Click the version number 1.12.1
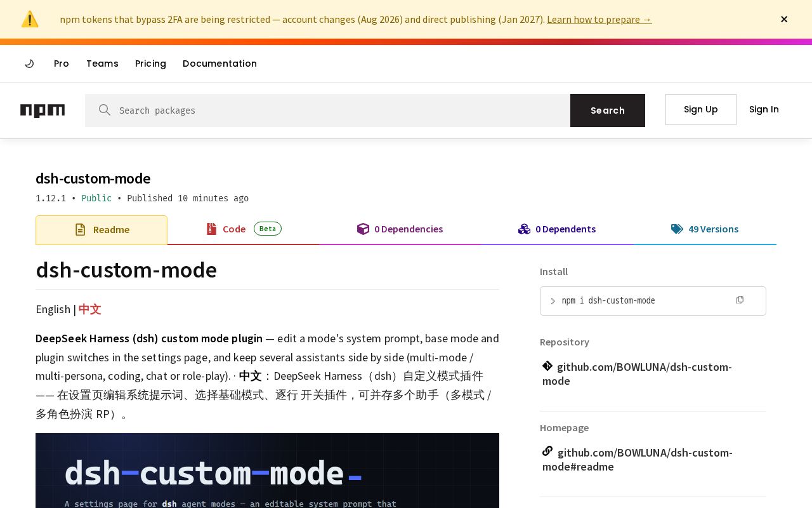The height and width of the screenshot is (508, 812). [x=51, y=198]
